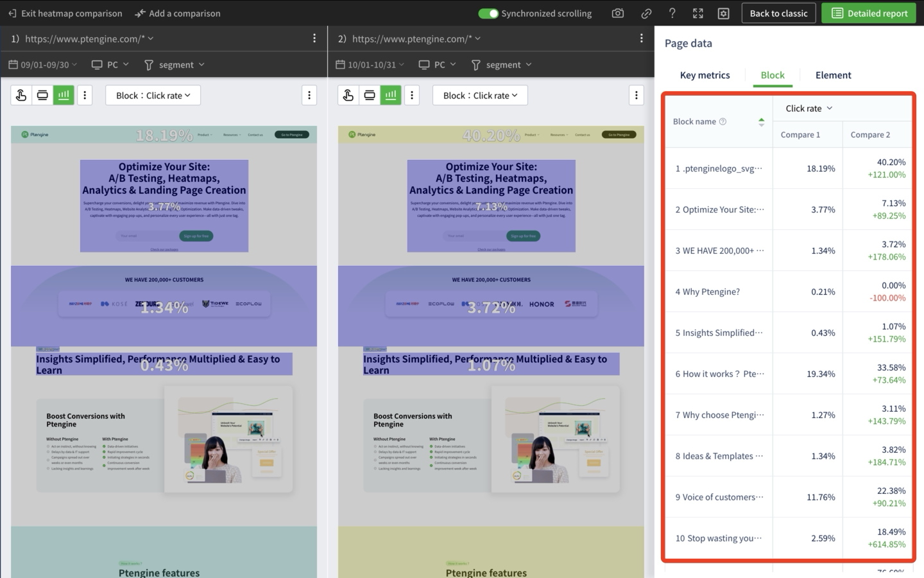This screenshot has height=578, width=924.
Task: Sort table by Block name arrows
Action: 761,122
